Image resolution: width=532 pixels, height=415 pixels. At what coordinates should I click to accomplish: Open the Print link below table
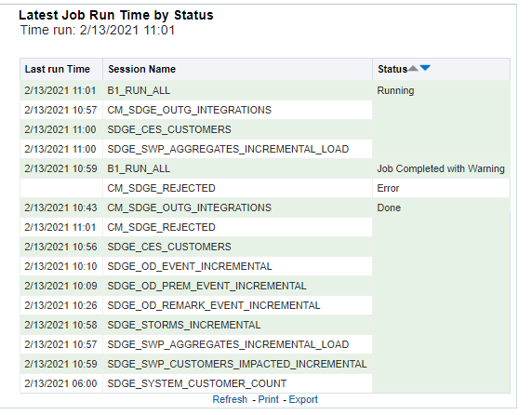[x=269, y=399]
